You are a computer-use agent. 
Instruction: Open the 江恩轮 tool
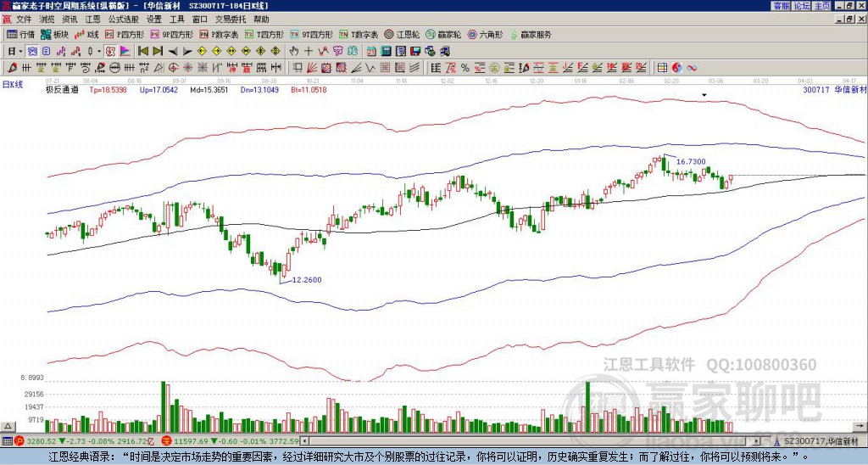tap(401, 34)
